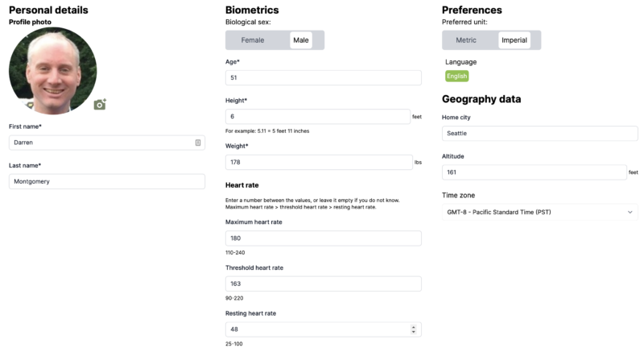Screen dimensions: 644x352
Task: Select the Weight input field
Action: click(318, 162)
